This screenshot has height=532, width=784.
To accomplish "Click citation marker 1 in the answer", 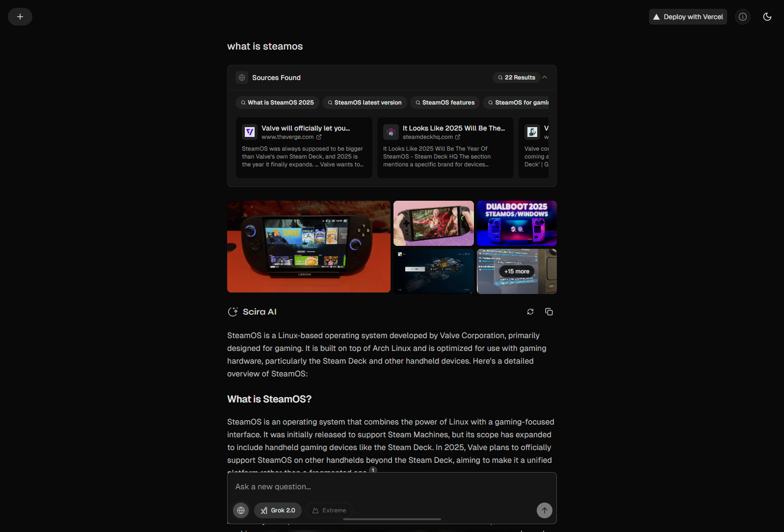I will (373, 470).
